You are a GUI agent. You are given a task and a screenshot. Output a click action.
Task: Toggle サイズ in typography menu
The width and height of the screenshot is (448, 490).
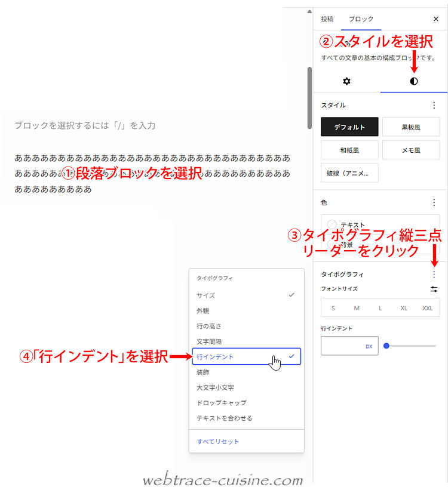(x=247, y=295)
